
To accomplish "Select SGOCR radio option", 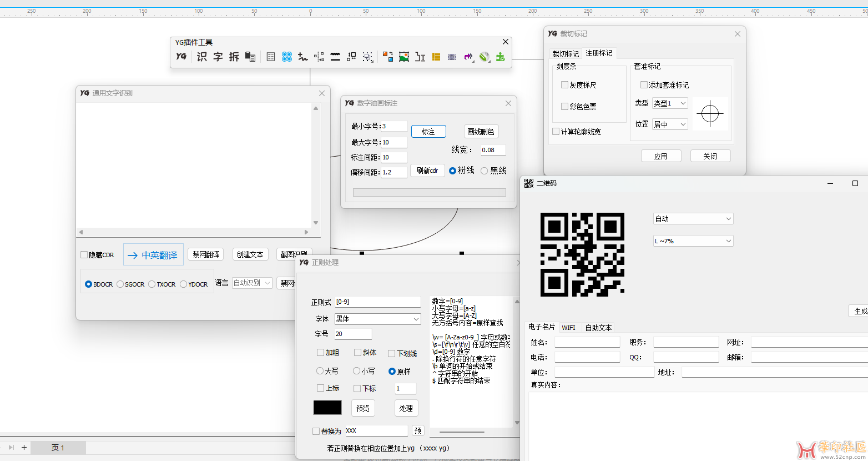I will click(120, 284).
